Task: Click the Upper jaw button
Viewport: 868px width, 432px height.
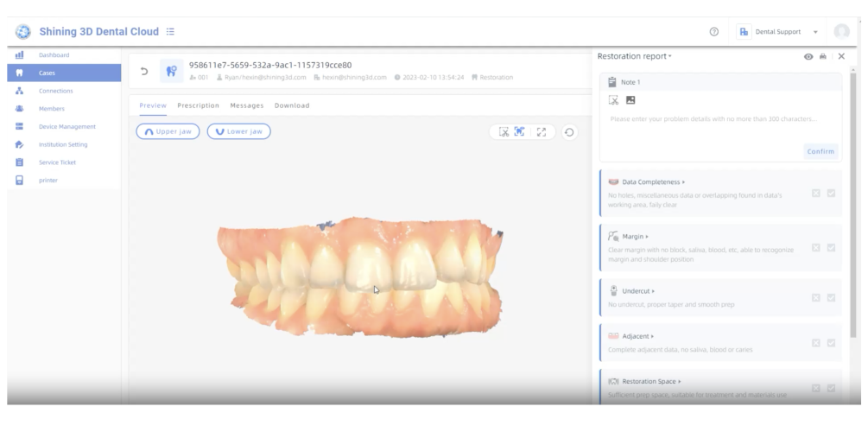Action: pyautogui.click(x=168, y=131)
